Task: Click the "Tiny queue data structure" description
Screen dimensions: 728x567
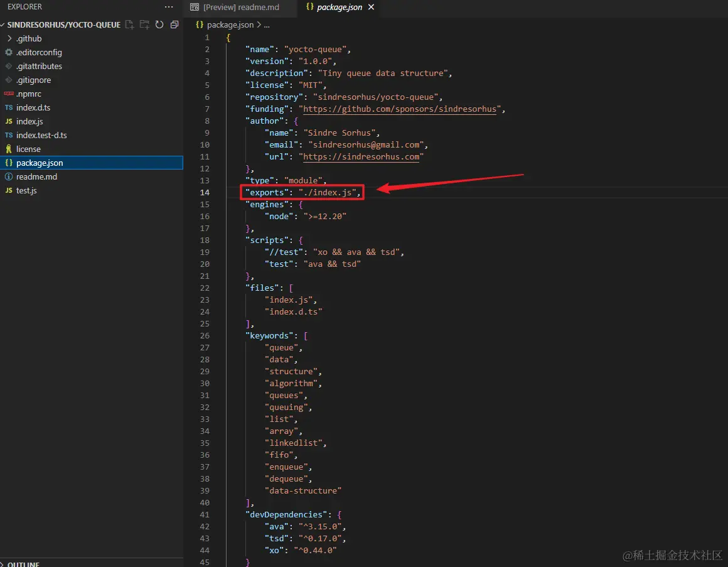Action: point(383,73)
